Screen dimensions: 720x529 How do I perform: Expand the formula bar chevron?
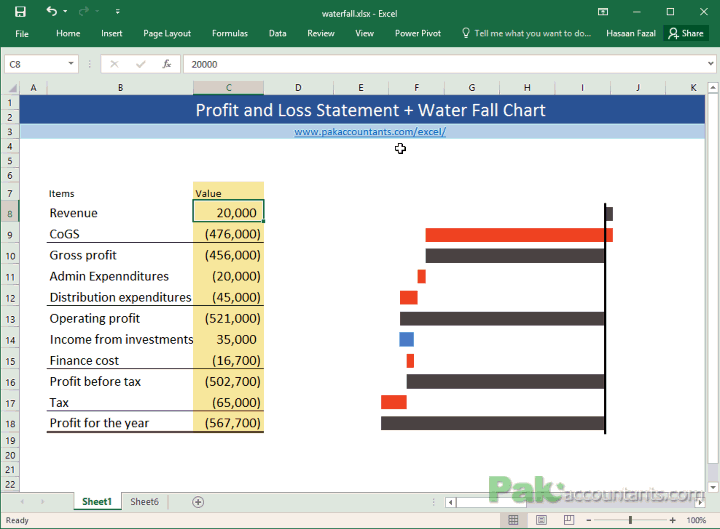click(x=710, y=64)
